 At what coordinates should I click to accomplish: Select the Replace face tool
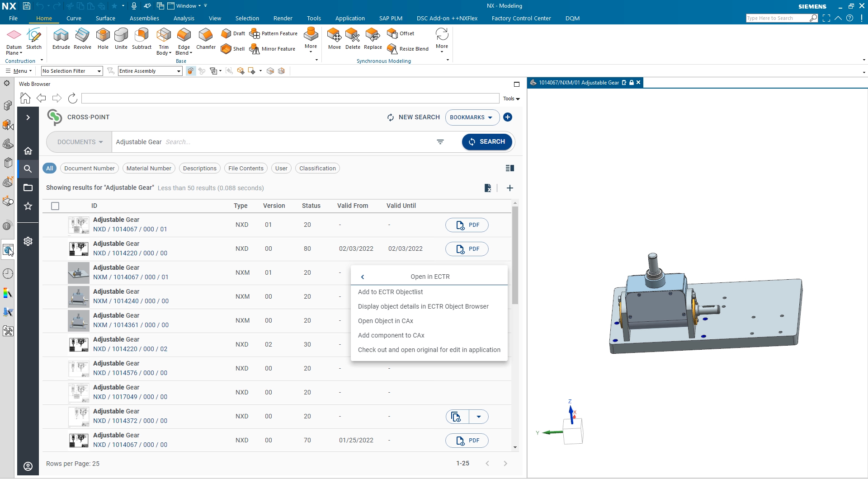[x=373, y=38]
